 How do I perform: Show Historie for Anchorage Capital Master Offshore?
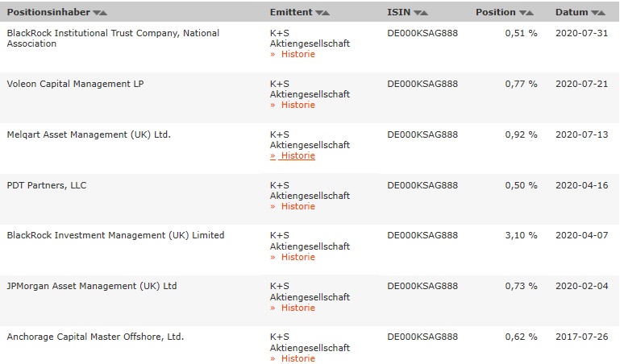(298, 358)
